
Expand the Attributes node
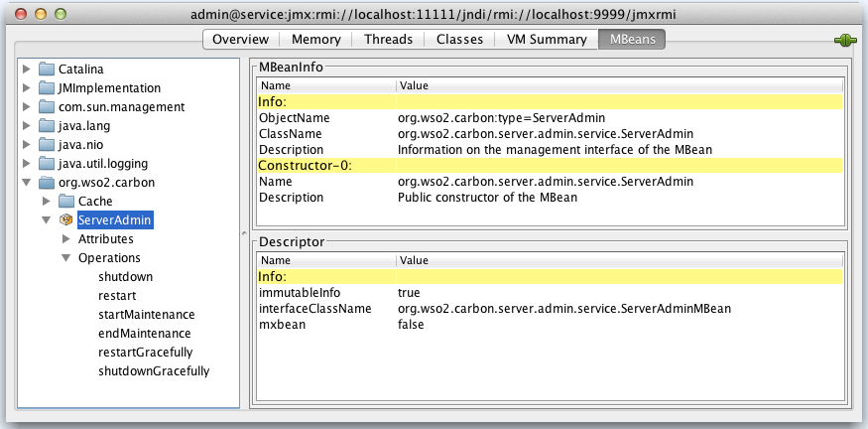click(x=66, y=239)
